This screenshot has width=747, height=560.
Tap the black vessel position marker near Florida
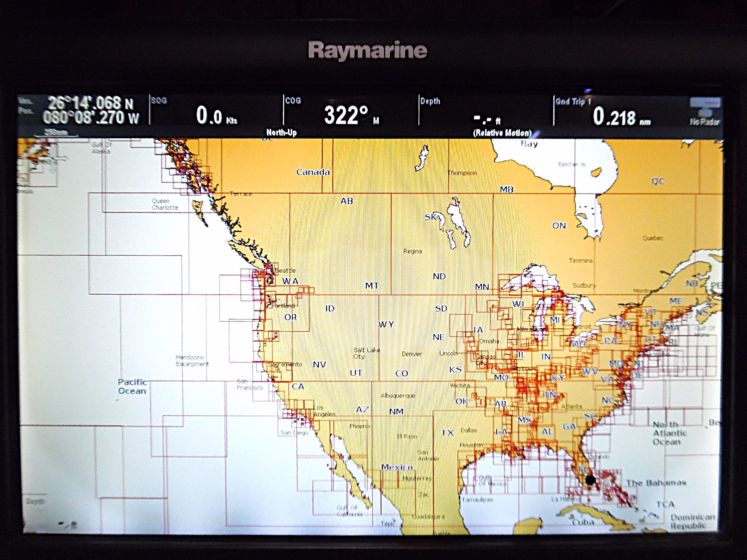(590, 480)
